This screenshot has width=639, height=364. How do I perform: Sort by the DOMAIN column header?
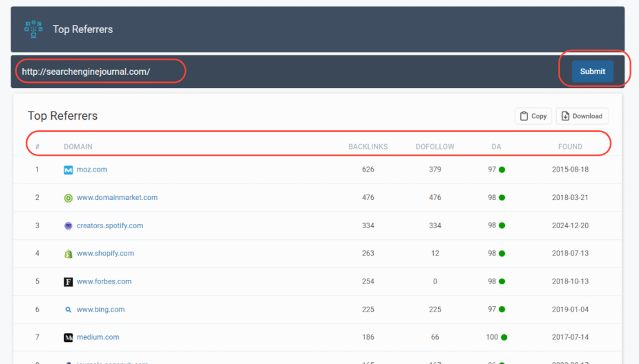click(x=78, y=146)
